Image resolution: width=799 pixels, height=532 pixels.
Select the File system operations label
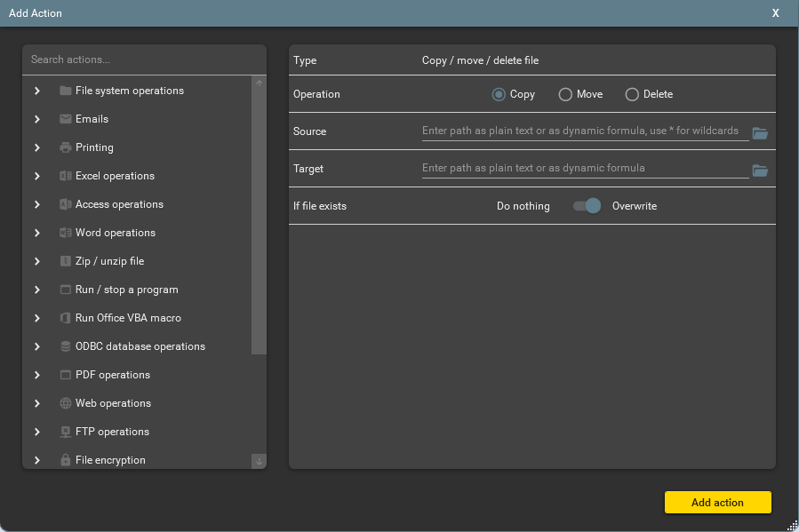pos(130,91)
